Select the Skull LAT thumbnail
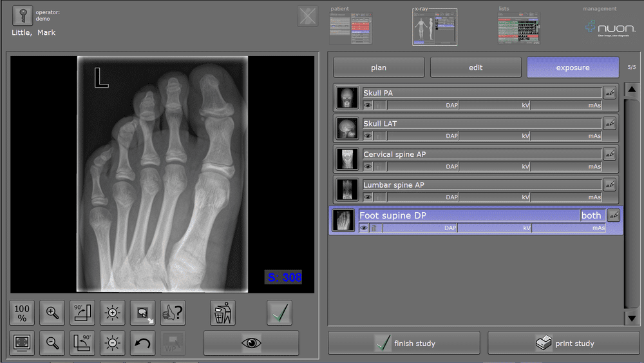The image size is (644, 363). click(348, 128)
